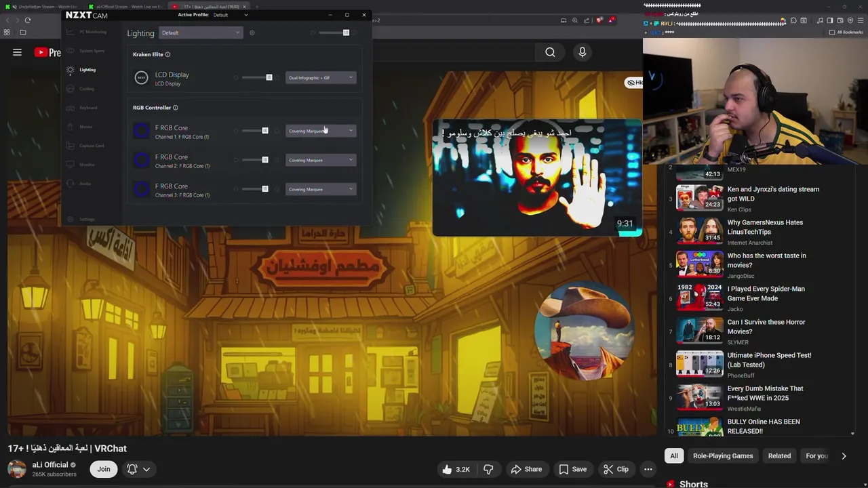This screenshot has height=488, width=868.
Task: Open the Lighting Default profile dropdown
Action: 200,33
